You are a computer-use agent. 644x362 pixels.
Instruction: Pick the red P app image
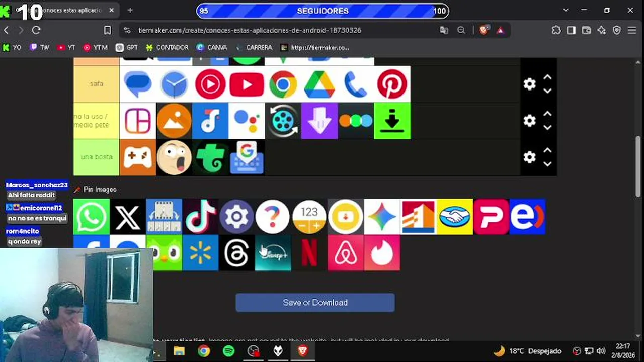click(x=491, y=217)
